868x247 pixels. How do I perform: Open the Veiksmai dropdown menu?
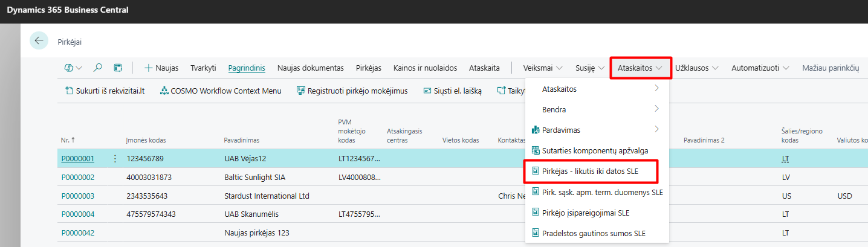[543, 68]
